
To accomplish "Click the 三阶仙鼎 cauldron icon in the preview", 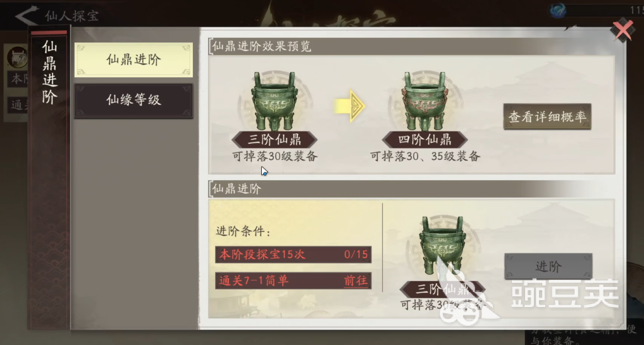I will point(275,101).
